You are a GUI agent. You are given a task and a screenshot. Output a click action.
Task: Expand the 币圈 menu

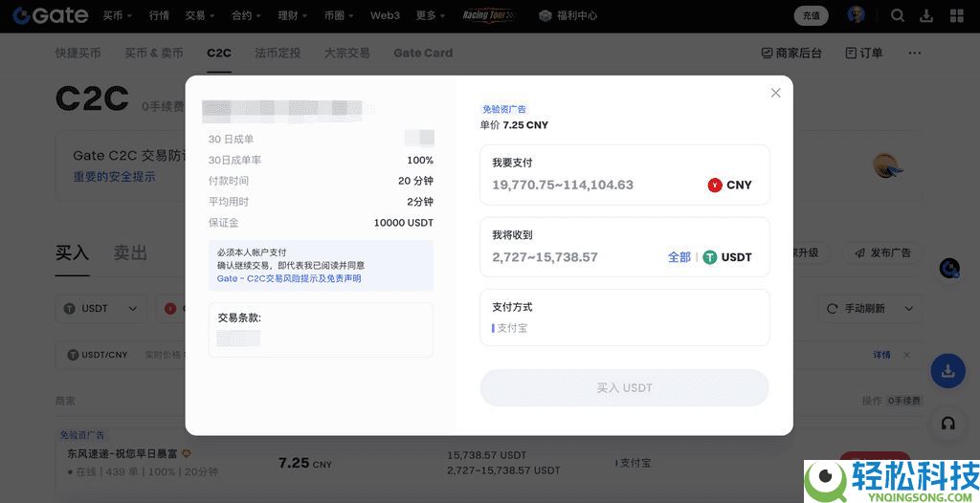340,15
